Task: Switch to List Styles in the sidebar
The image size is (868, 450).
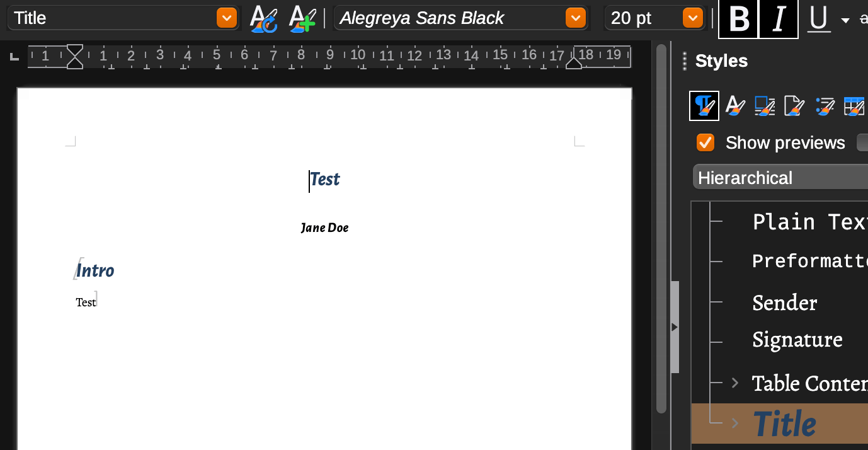Action: click(x=825, y=106)
